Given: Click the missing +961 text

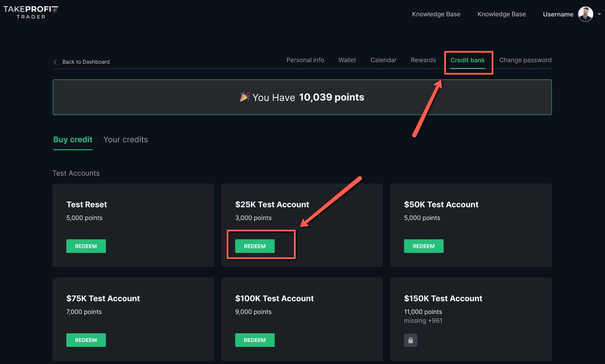Looking at the screenshot, I should click(x=423, y=321).
